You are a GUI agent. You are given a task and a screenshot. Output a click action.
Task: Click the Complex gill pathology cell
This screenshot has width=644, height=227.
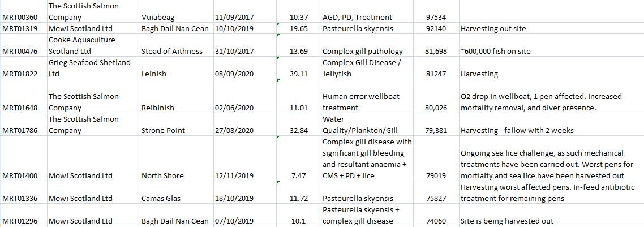coord(362,51)
